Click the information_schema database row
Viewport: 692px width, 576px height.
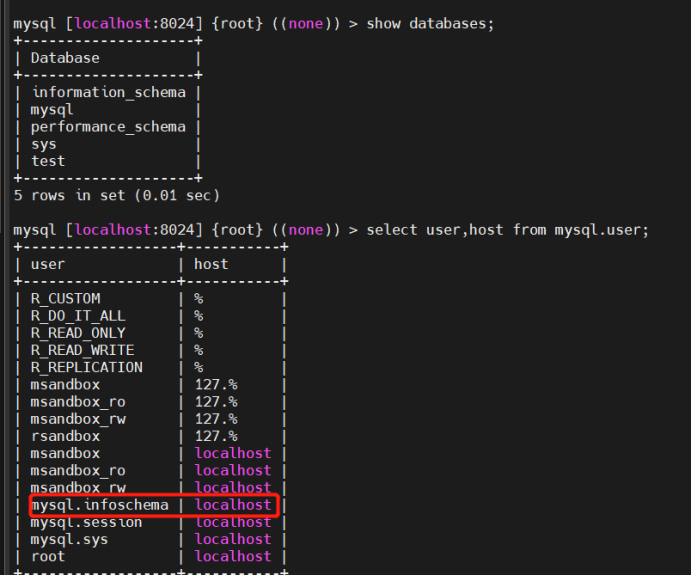coord(109,92)
